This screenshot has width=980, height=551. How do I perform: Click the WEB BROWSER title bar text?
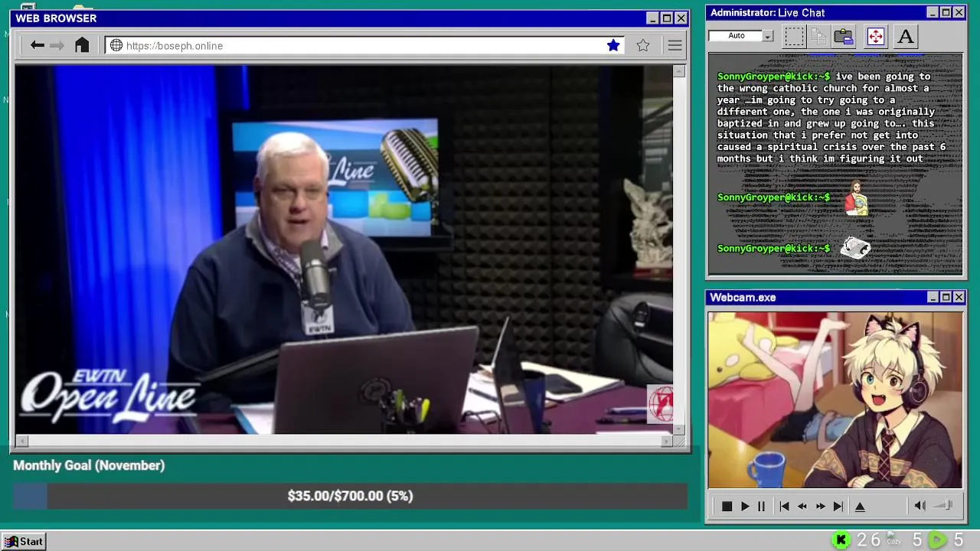(56, 18)
